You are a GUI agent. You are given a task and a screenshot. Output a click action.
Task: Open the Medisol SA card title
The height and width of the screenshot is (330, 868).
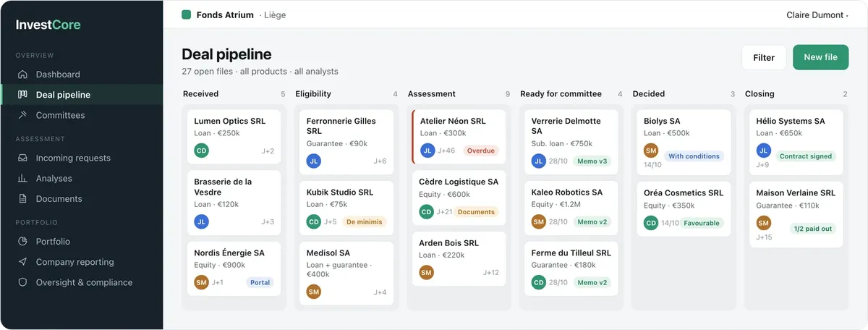328,253
